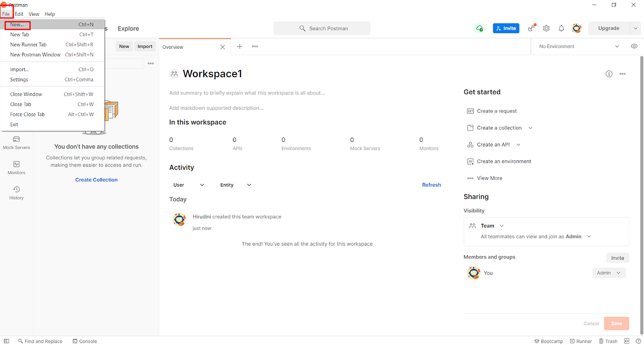
Task: Click Import button in sidebar header
Action: point(145,46)
